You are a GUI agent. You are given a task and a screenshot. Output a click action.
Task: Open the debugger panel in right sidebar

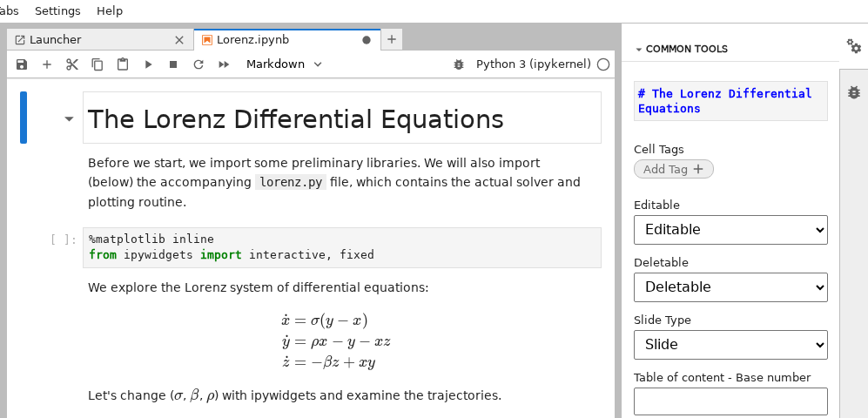point(854,92)
